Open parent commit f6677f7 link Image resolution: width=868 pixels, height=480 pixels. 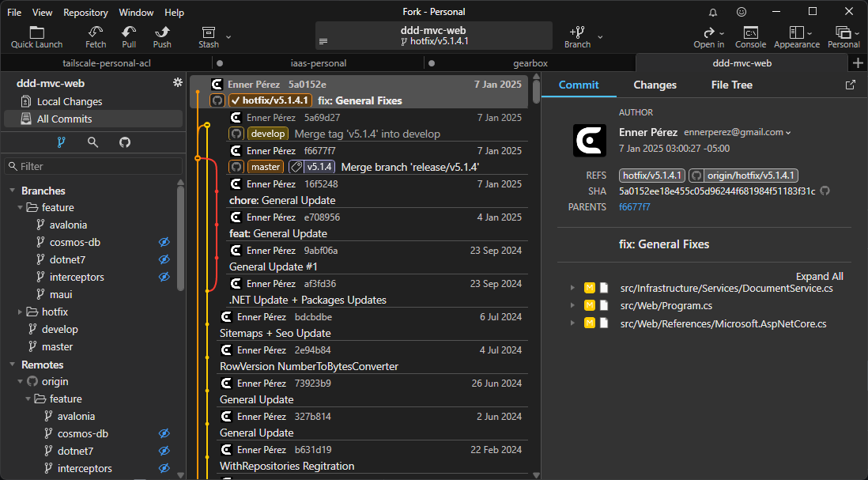[x=634, y=207]
